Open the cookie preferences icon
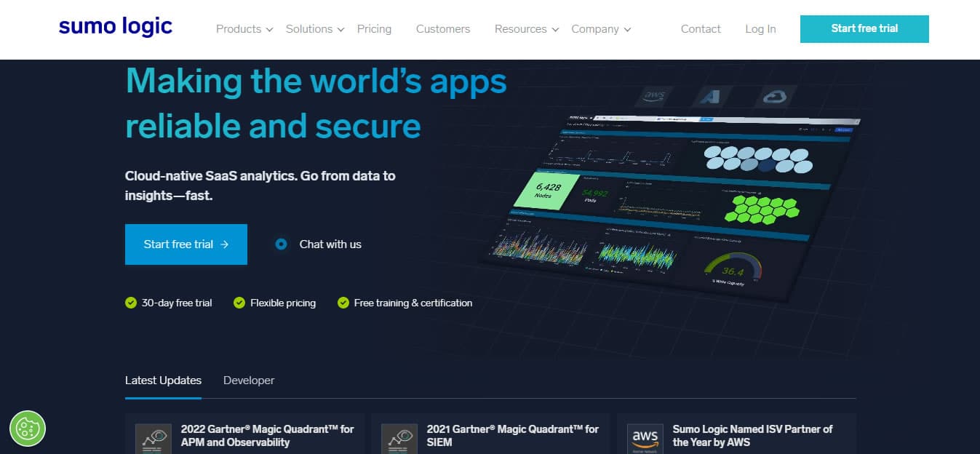 [28, 429]
